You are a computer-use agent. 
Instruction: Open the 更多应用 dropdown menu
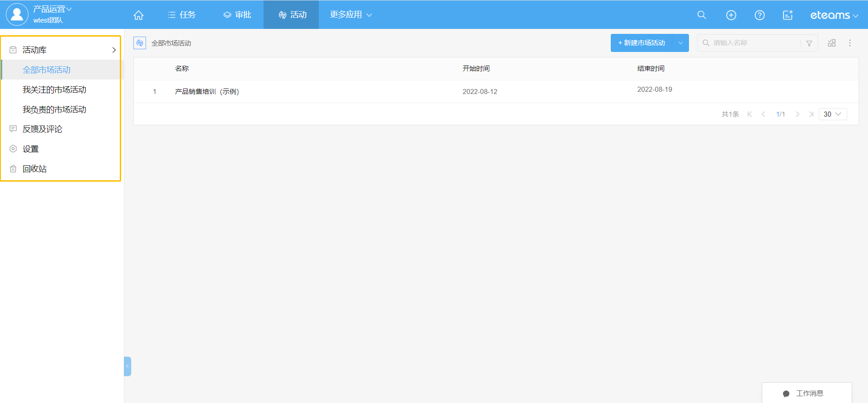point(350,15)
